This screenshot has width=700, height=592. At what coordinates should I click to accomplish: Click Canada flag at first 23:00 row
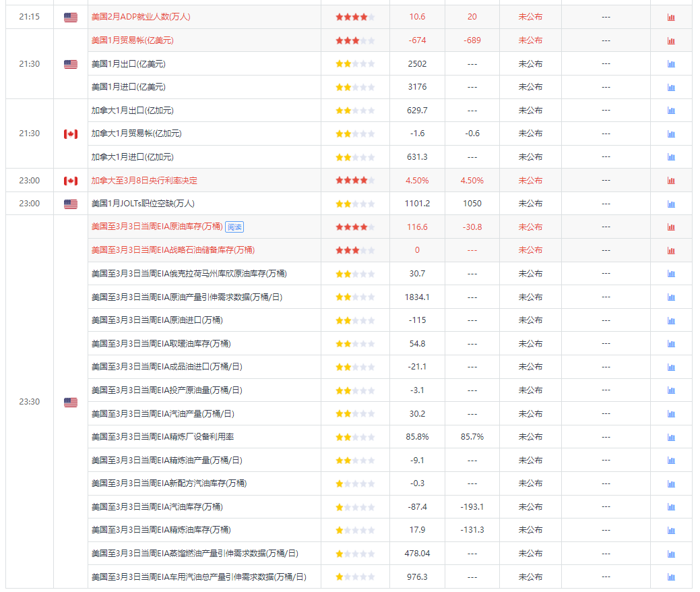[71, 181]
